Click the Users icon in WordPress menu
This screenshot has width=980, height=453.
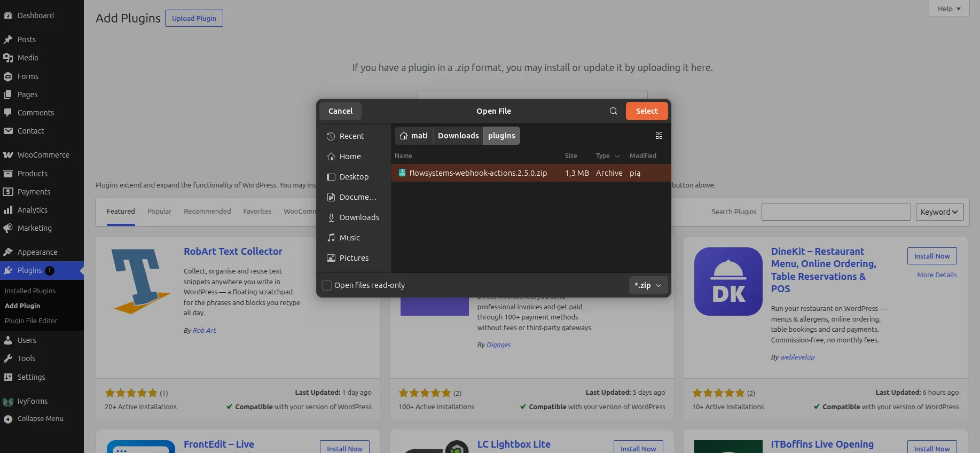8,340
